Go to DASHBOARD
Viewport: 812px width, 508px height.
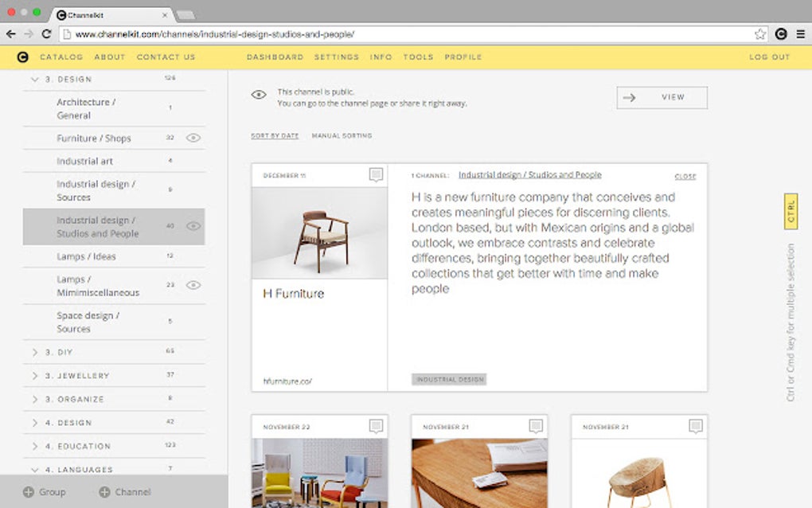pos(275,57)
